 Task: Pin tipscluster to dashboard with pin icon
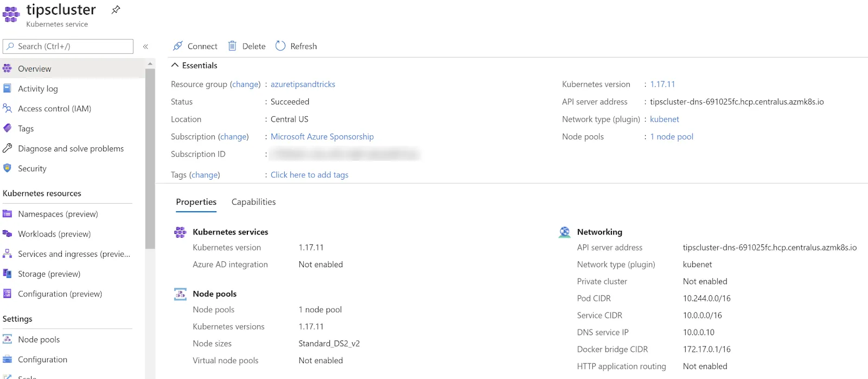pos(116,10)
